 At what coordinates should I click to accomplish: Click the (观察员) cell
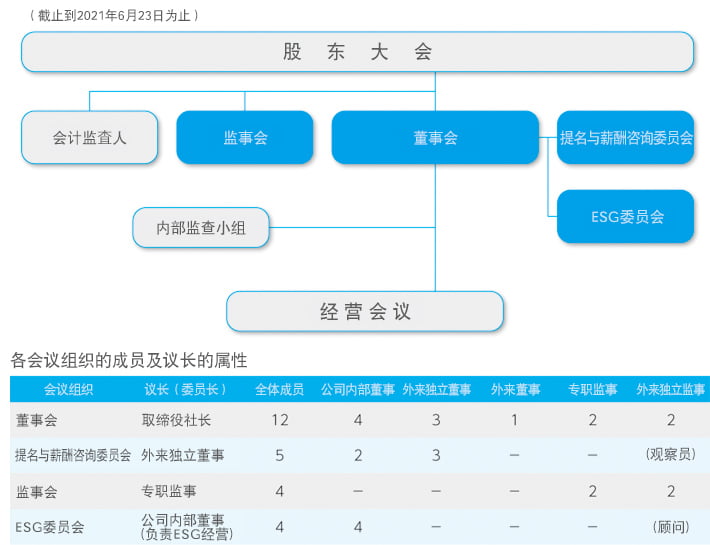pos(671,454)
